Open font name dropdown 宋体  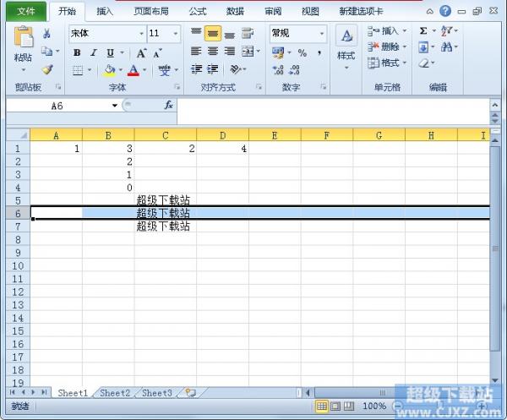click(x=142, y=33)
